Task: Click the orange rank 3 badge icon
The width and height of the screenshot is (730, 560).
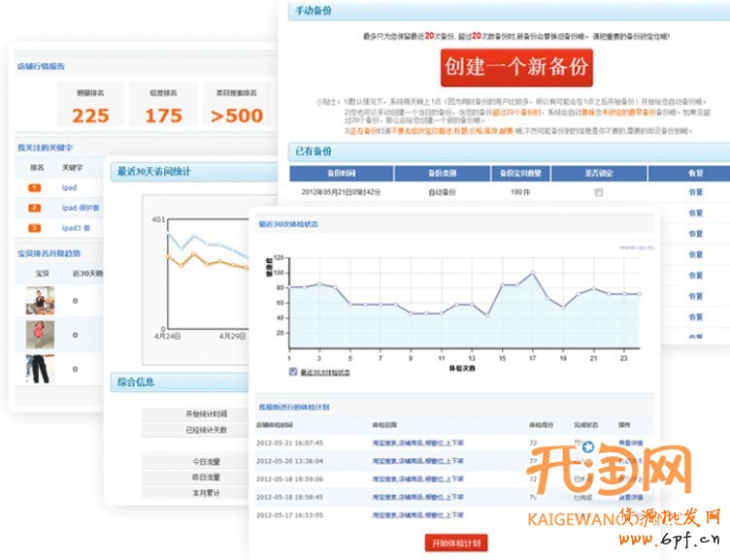Action: click(x=34, y=228)
